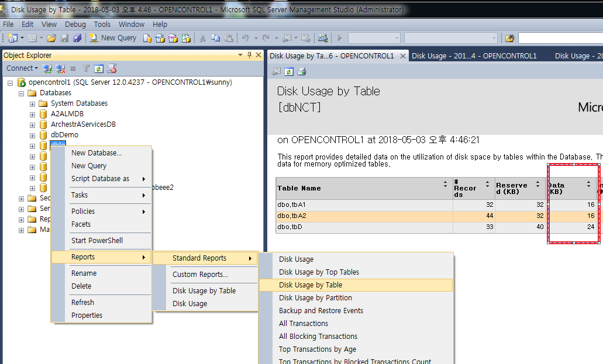The height and width of the screenshot is (364, 603).
Task: Sort by Reserved (KB) column arrows
Action: pyautogui.click(x=537, y=183)
